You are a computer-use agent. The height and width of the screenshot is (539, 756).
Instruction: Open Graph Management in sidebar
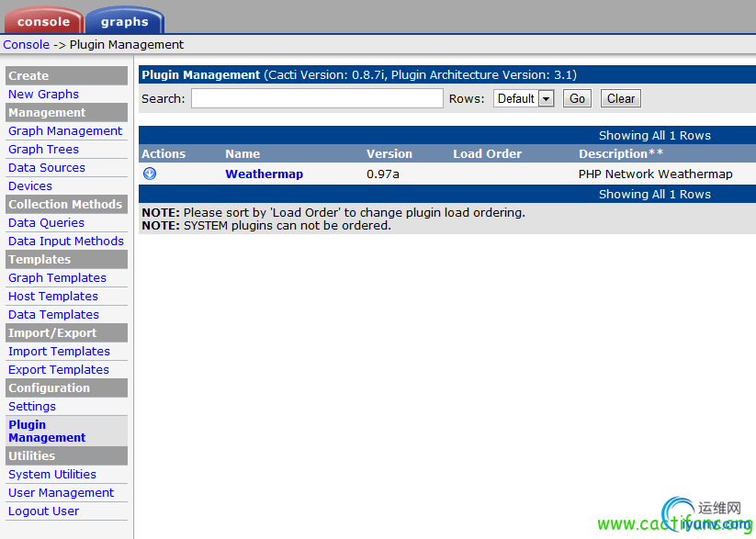coord(65,130)
